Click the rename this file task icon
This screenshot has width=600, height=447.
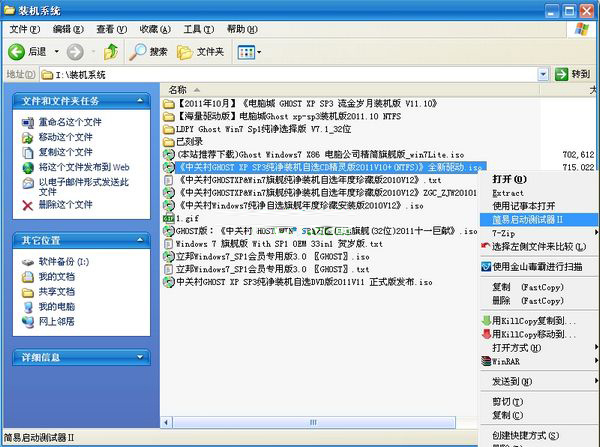coord(28,122)
